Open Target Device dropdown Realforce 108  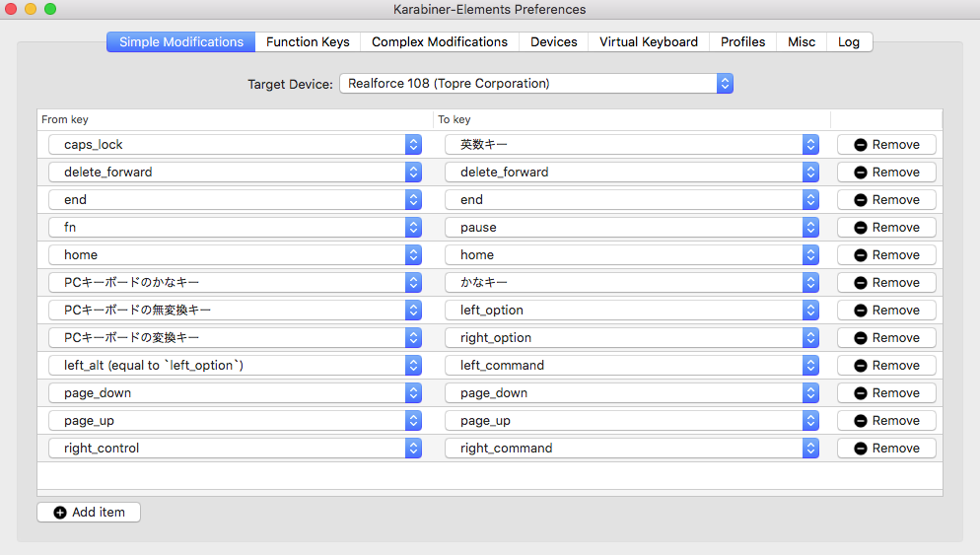[536, 84]
